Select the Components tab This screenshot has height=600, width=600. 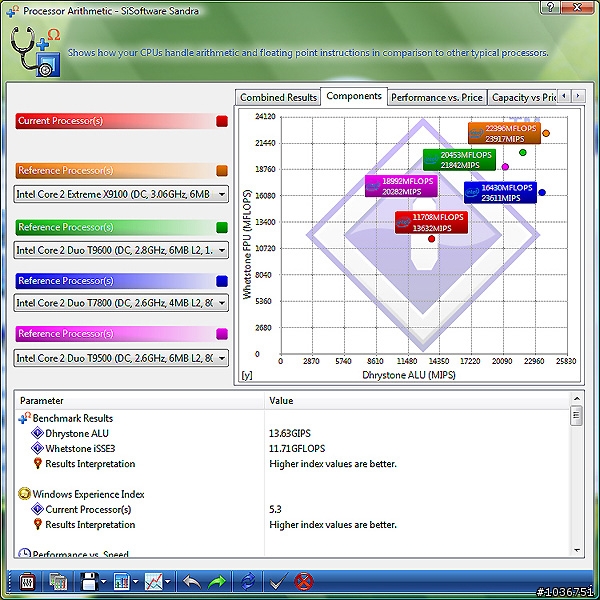[354, 96]
